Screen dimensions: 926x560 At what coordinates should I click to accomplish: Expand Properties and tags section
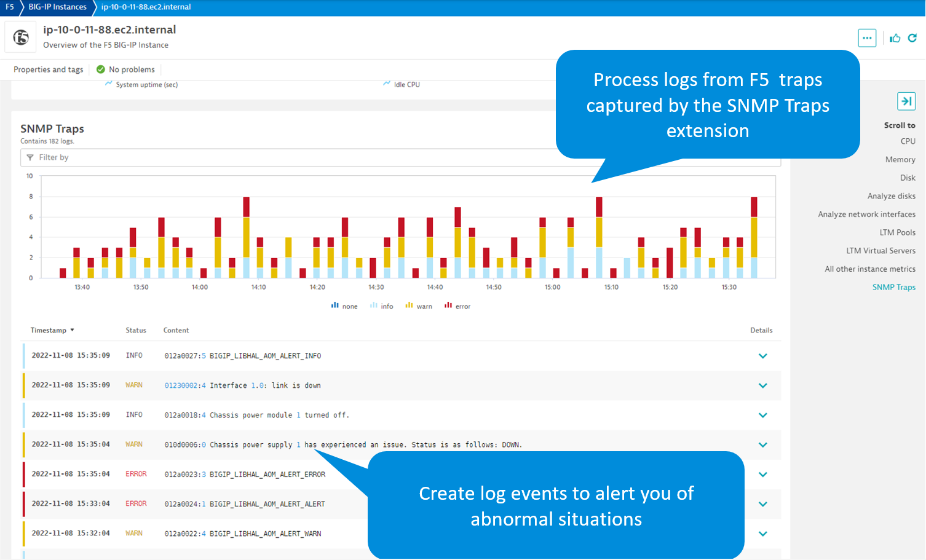coord(49,69)
